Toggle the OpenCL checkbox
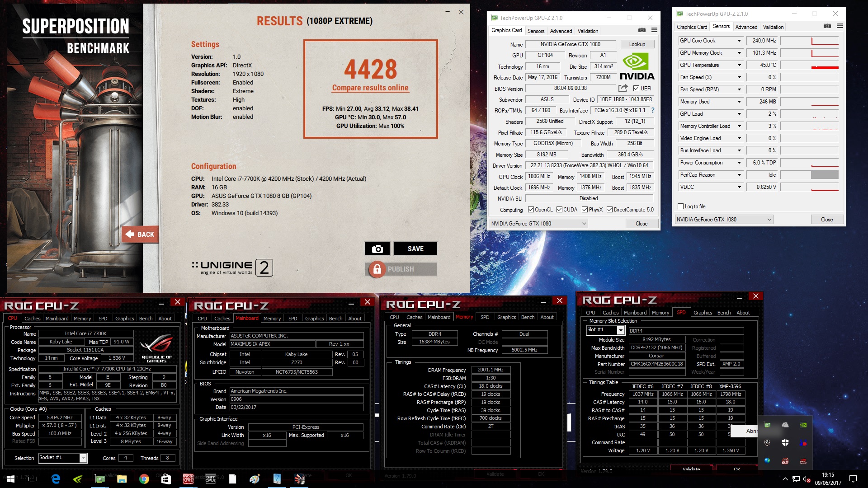The image size is (868, 488). click(531, 210)
